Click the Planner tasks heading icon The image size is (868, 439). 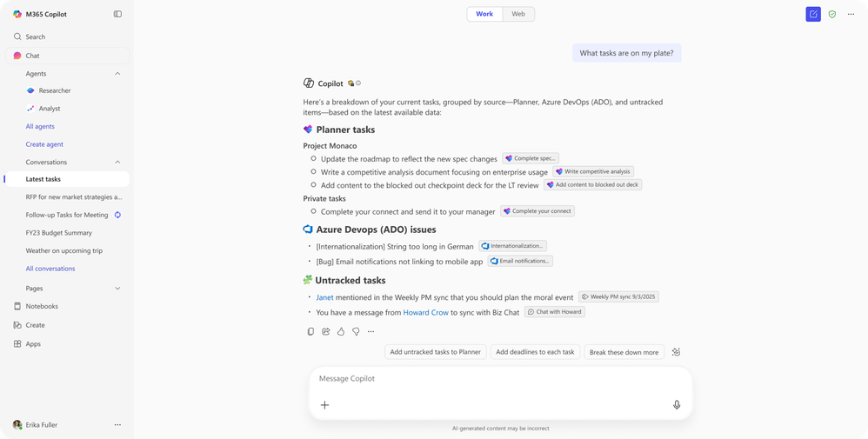[308, 130]
